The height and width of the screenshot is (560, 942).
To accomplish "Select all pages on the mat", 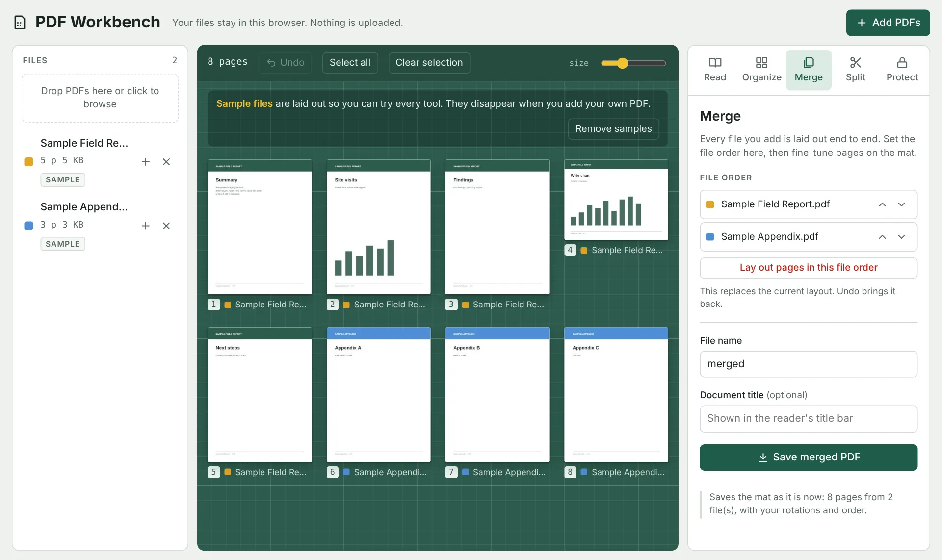I will [350, 63].
